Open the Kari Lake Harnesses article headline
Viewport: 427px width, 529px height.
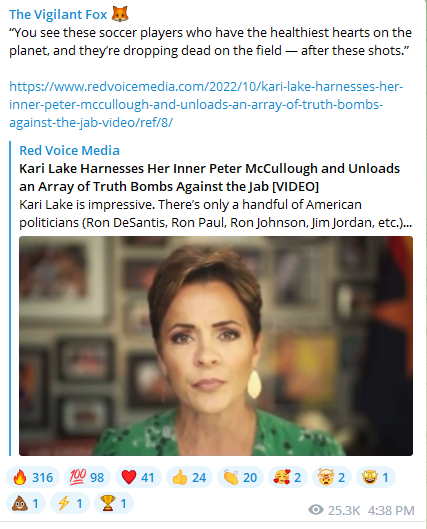coord(209,177)
